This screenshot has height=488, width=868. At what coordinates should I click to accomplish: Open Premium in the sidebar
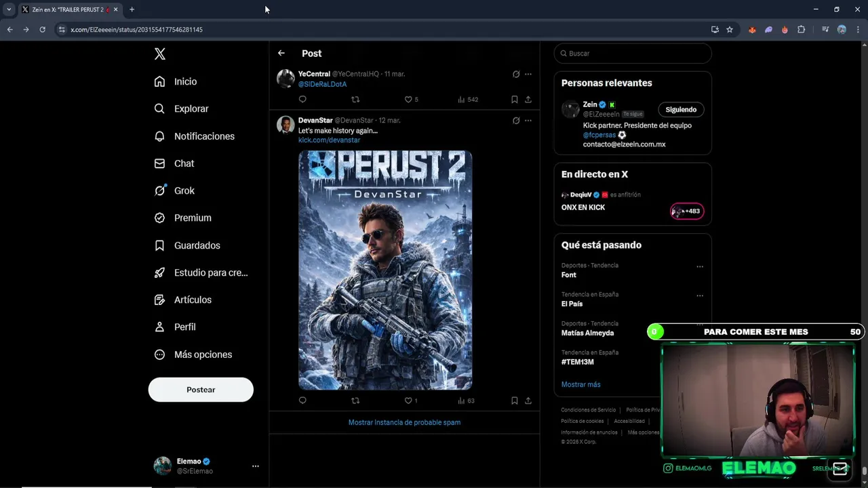(183, 218)
